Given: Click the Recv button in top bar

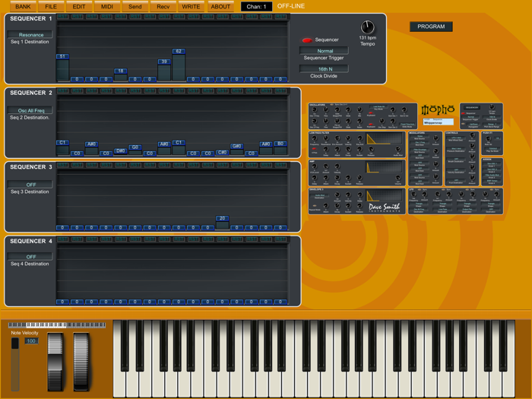Looking at the screenshot, I should point(163,6).
